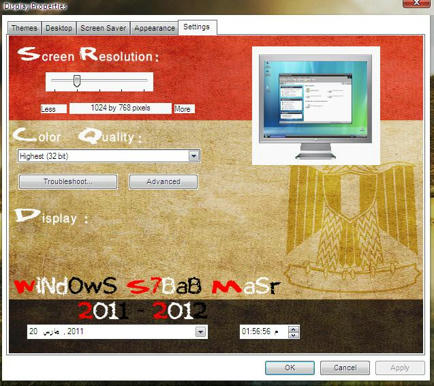The height and width of the screenshot is (386, 434).
Task: Switch to the Themes tab
Action: [x=24, y=28]
